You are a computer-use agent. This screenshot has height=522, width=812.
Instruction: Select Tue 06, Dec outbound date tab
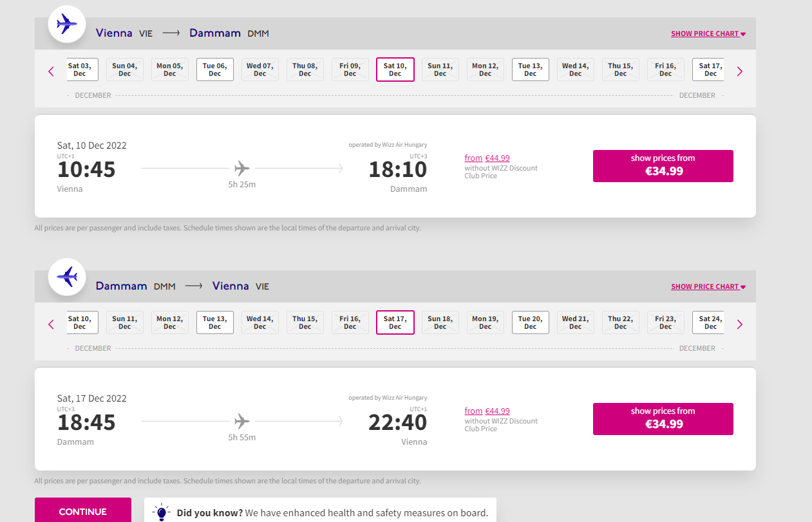click(215, 70)
